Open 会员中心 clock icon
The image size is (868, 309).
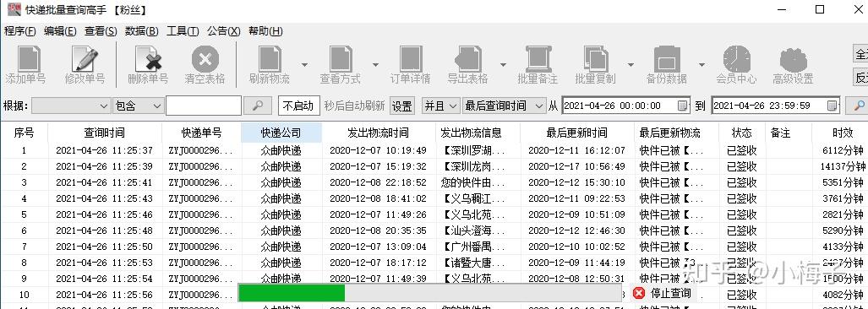[x=737, y=59]
